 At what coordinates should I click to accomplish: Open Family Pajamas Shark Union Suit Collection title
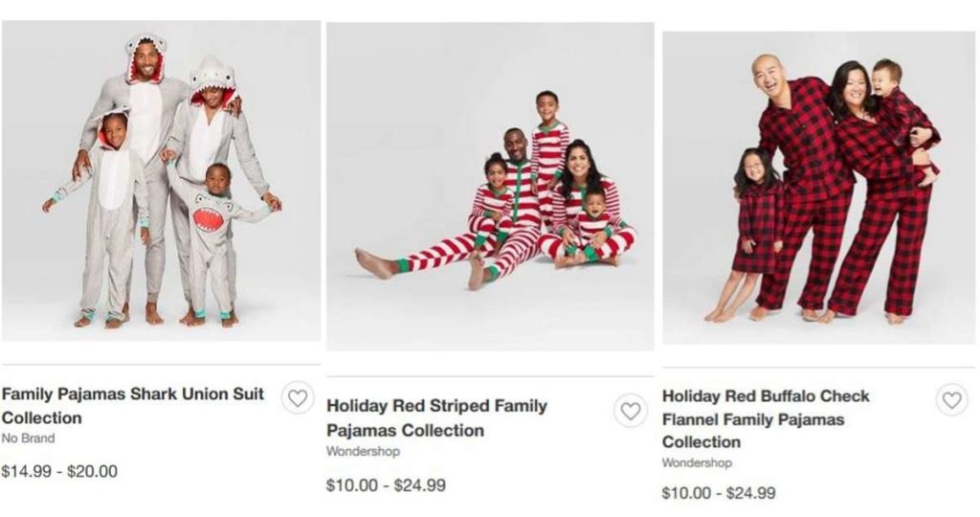132,405
